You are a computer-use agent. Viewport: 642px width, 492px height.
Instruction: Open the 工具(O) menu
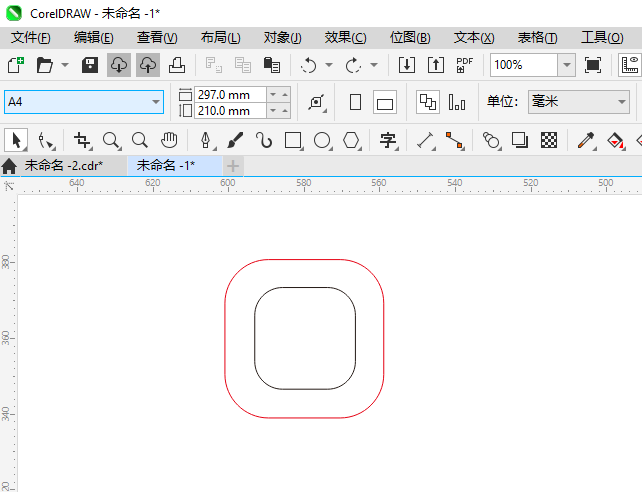(602, 38)
